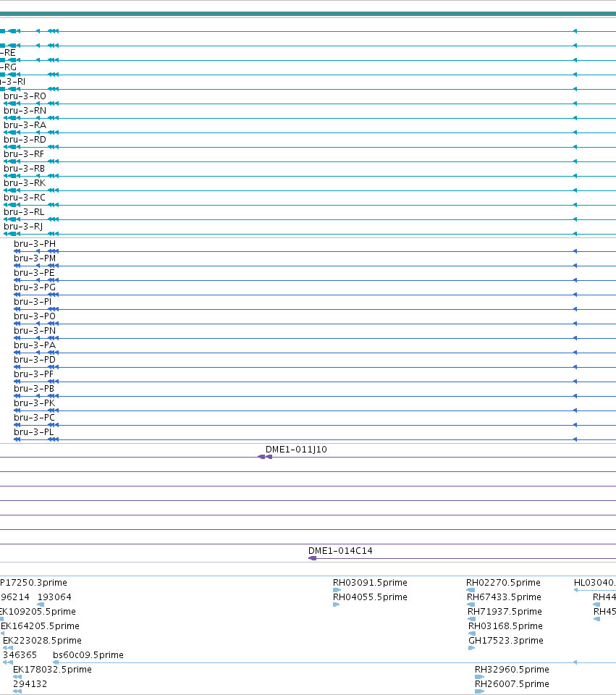616x695 pixels.
Task: Click the bru-3-PK protein label
Action: 35,403
